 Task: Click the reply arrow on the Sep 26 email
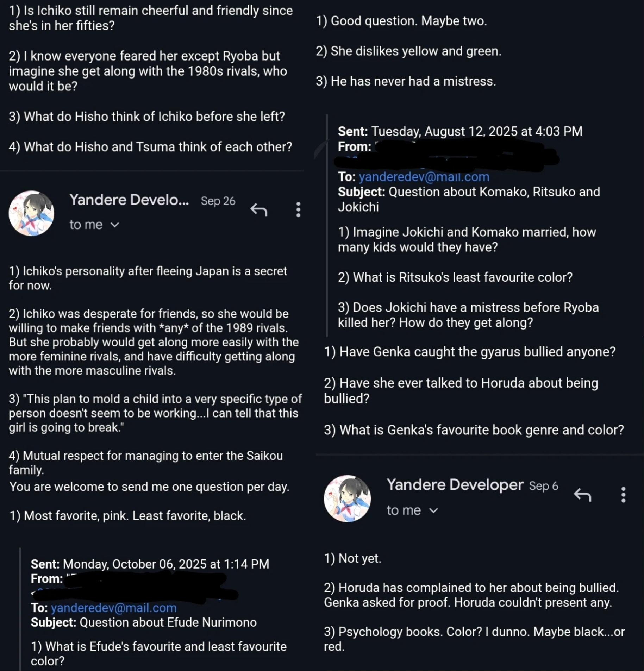259,210
